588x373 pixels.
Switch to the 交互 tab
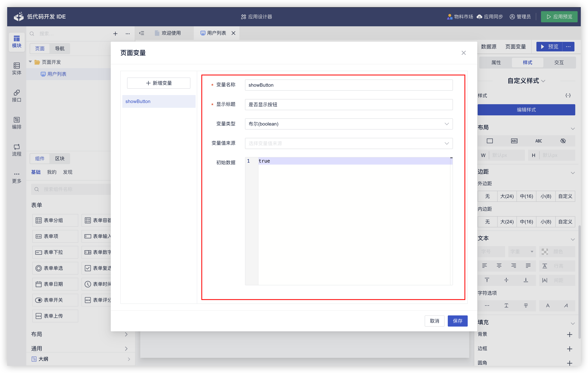pos(559,63)
